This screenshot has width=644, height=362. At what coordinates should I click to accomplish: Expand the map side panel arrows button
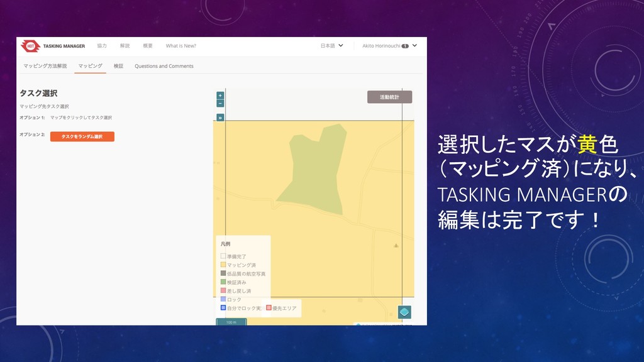220,118
